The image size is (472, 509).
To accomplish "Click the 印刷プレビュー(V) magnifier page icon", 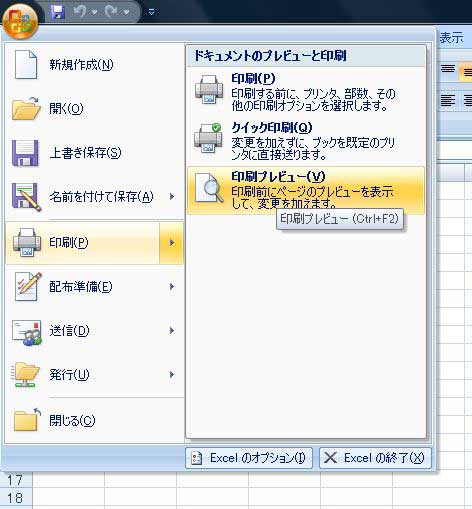I will tap(209, 188).
